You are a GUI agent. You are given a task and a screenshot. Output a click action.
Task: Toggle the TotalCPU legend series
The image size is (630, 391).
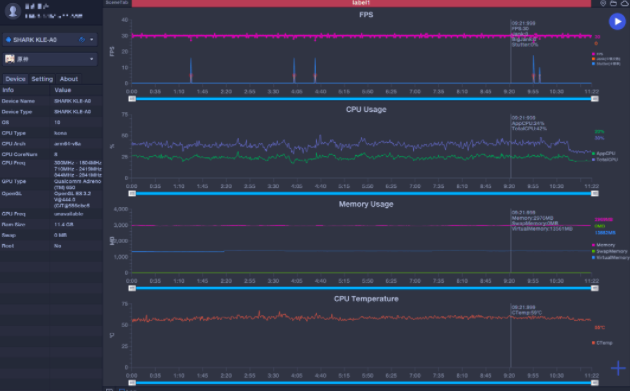coord(605,160)
